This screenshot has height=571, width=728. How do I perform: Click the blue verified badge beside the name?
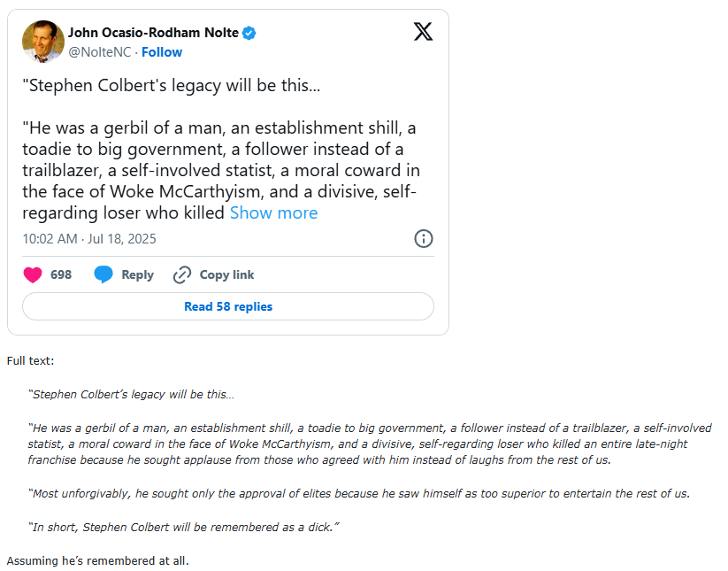(249, 33)
